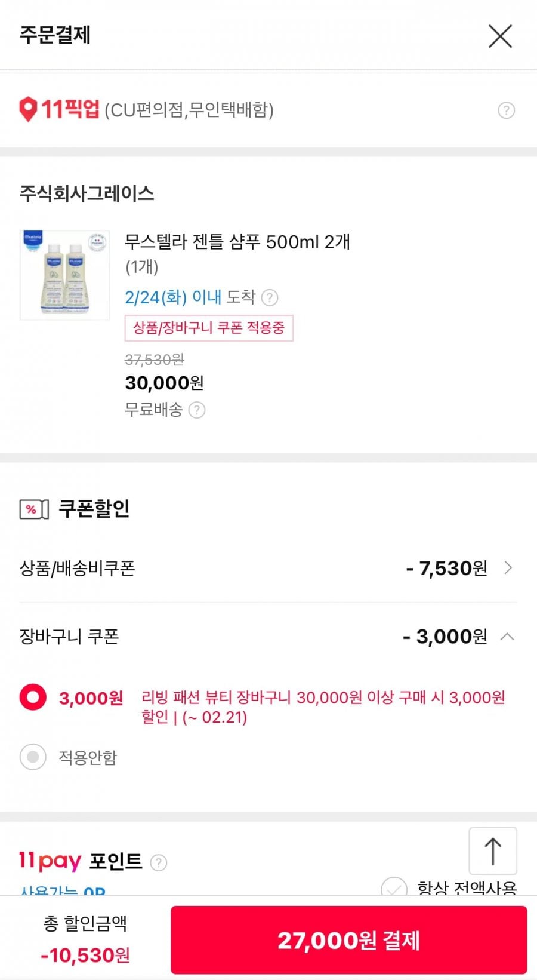This screenshot has height=980, width=537.
Task: Select the 적용안함 radio option
Action: 33,757
